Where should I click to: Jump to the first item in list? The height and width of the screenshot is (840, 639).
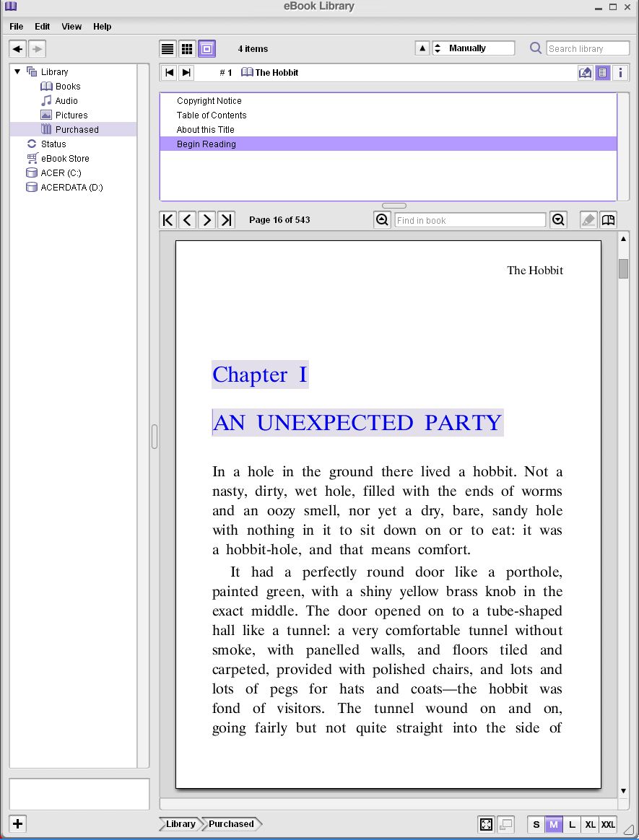click(170, 72)
